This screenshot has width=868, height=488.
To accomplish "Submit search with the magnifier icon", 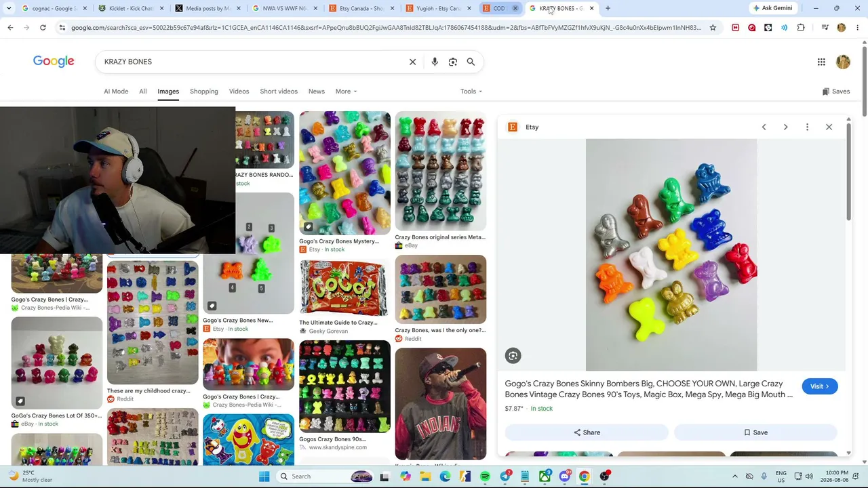I will [x=471, y=62].
